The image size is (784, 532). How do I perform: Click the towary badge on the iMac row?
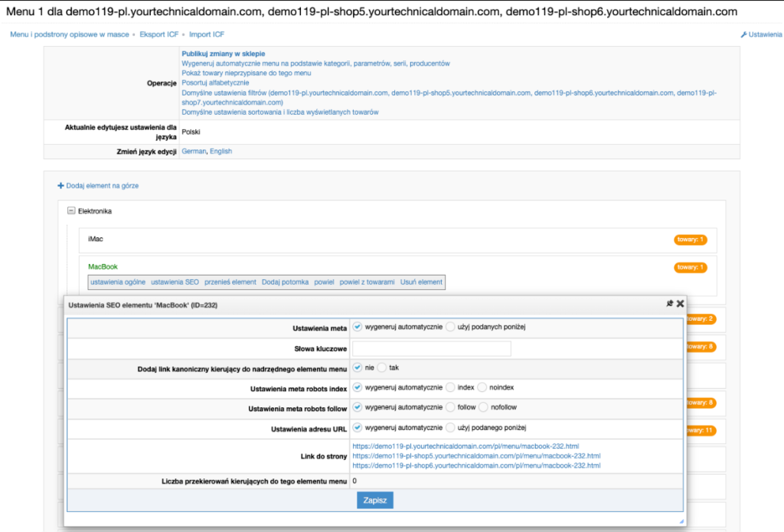coord(690,240)
